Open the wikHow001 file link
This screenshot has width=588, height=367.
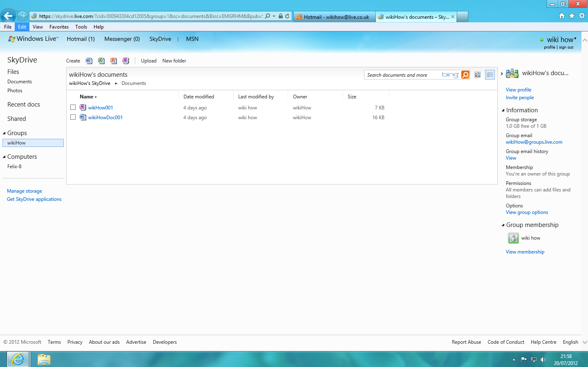101,108
